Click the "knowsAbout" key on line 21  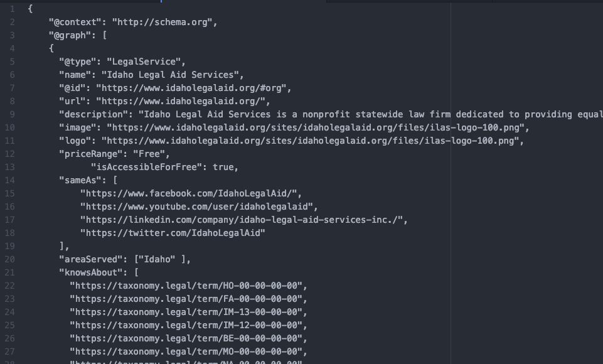click(91, 272)
